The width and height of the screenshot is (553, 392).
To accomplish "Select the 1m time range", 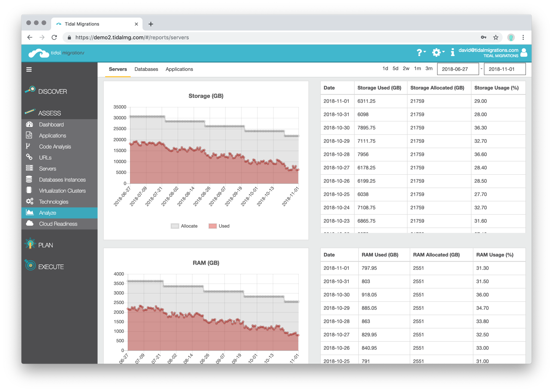I will point(417,69).
